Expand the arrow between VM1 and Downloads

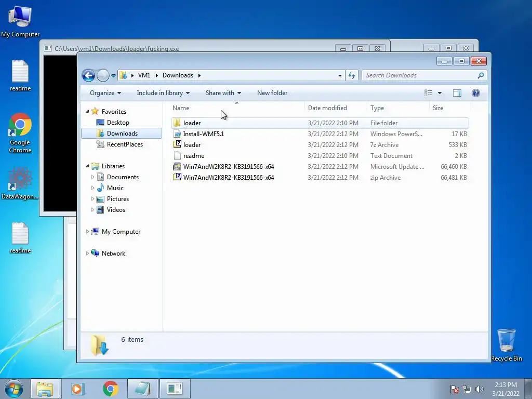click(156, 75)
